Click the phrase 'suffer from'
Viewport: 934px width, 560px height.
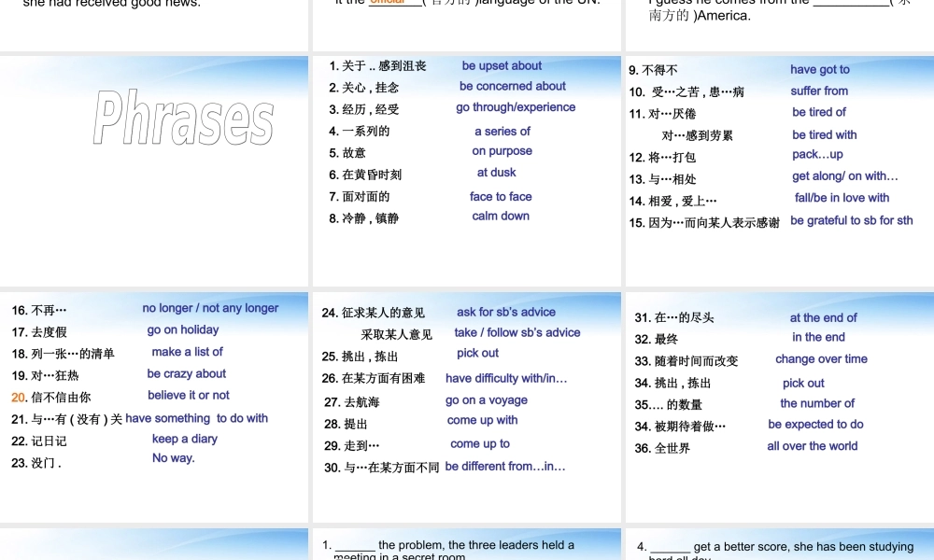(x=819, y=91)
